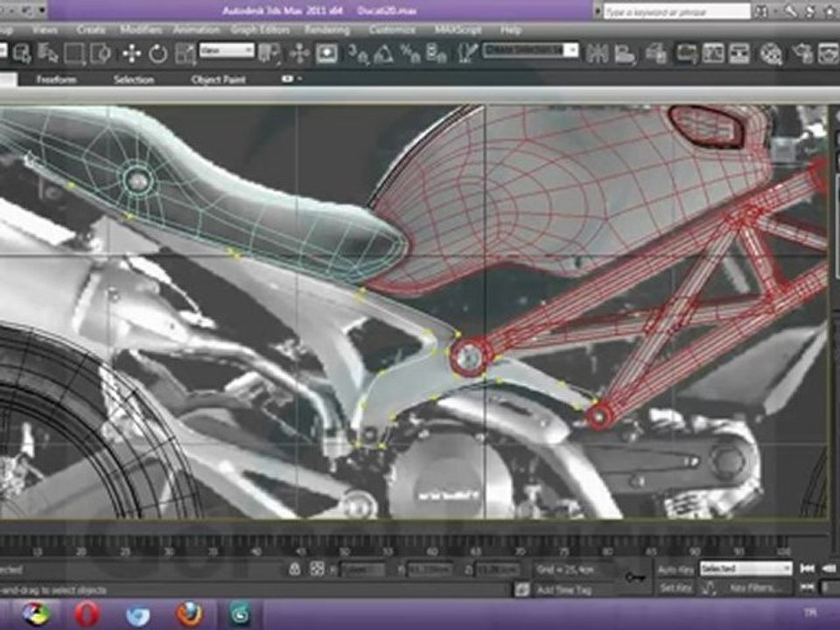Switch to the Freeform ribbon tab
840x630 pixels.
56,80
